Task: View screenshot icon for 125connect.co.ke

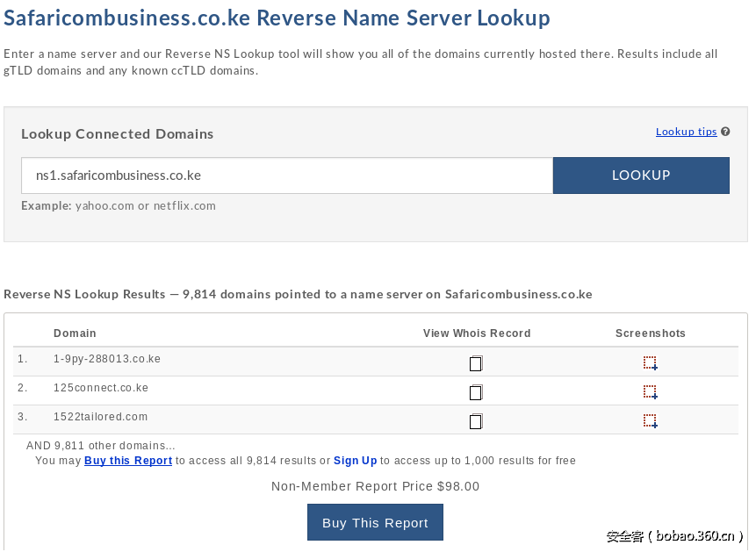Action: 651,392
